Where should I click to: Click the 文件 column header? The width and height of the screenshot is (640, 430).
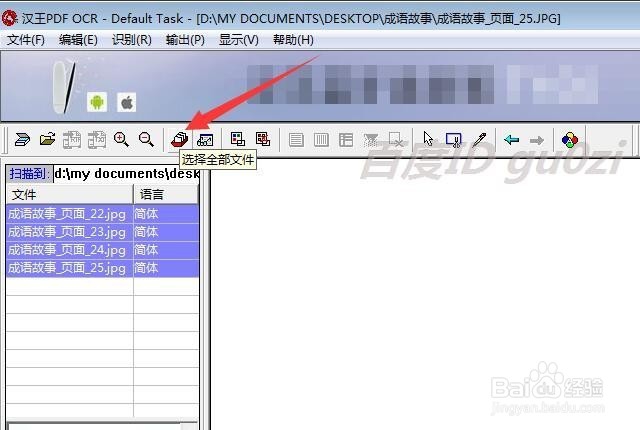pos(70,194)
